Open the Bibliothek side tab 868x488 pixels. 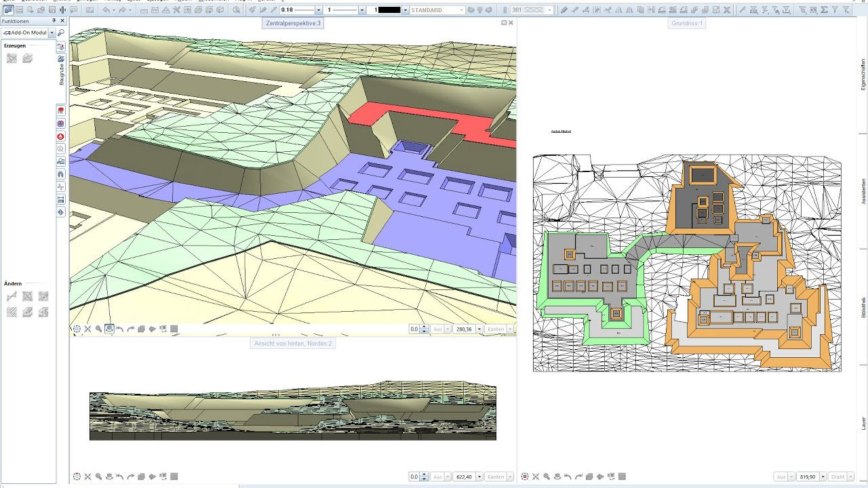pyautogui.click(x=863, y=308)
